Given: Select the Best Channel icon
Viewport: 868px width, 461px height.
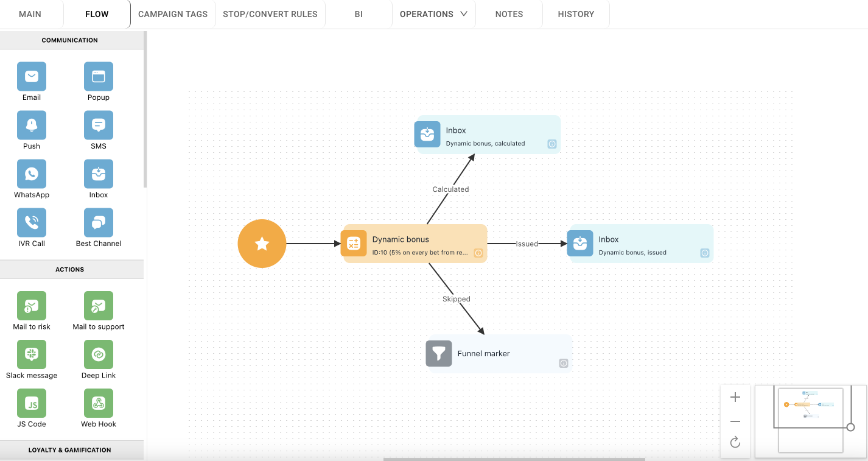Looking at the screenshot, I should [99, 223].
